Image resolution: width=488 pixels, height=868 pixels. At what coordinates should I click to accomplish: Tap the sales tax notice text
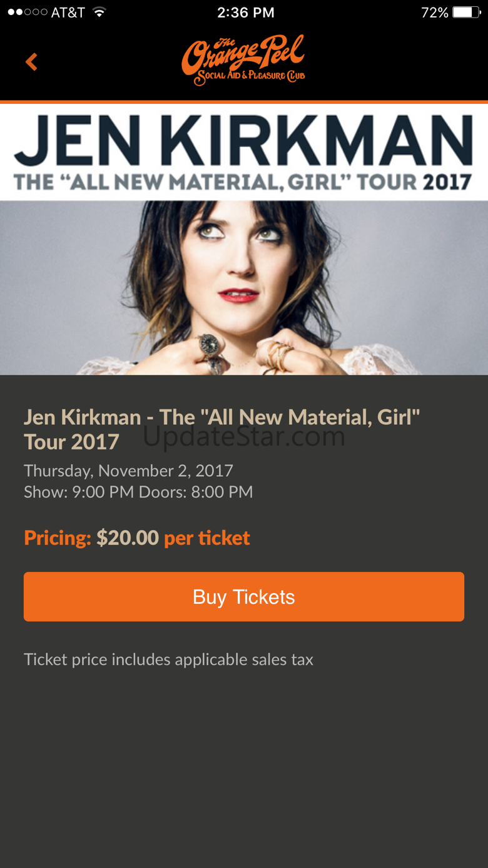tap(168, 660)
